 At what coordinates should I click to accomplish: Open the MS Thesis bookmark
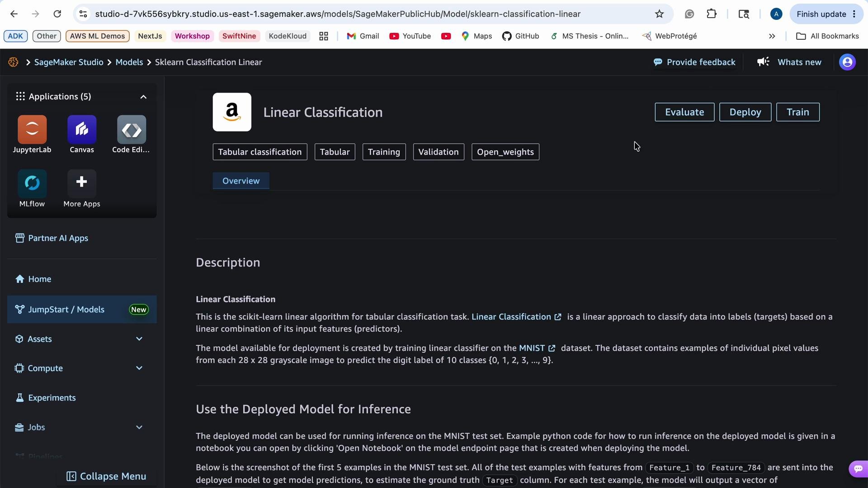click(589, 36)
